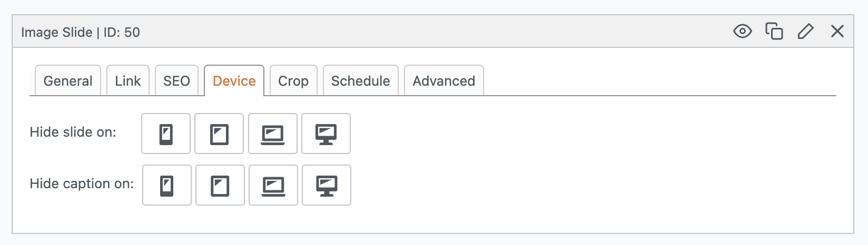
Task: Hide slide on laptop devices
Action: click(x=273, y=134)
